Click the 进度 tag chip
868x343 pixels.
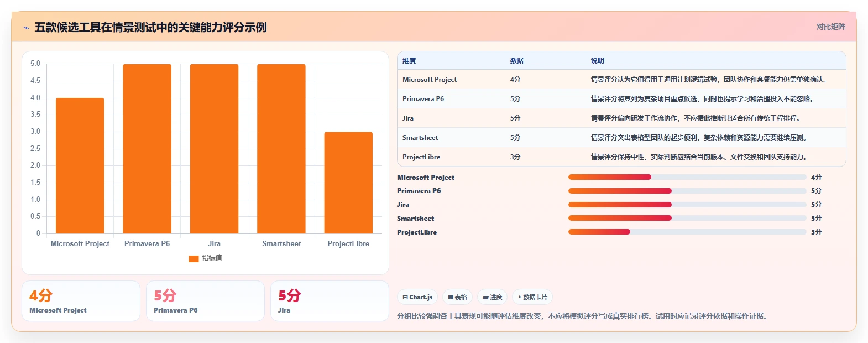coord(492,297)
